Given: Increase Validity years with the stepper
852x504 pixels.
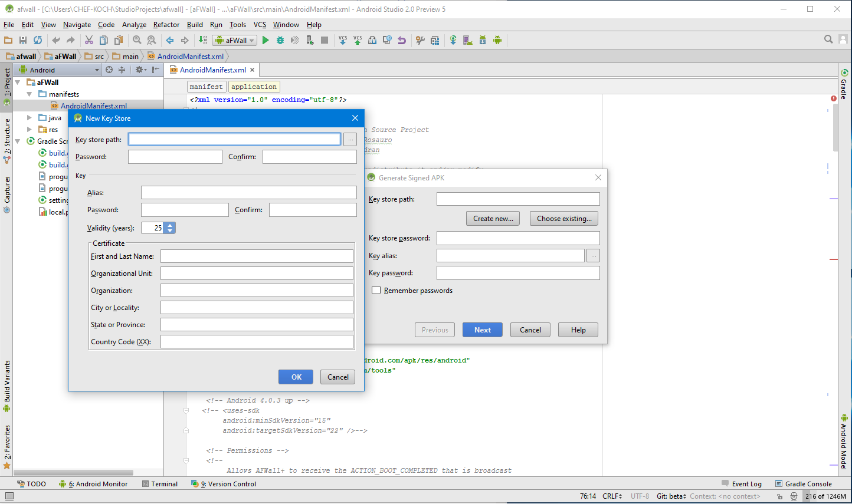Looking at the screenshot, I should 169,225.
